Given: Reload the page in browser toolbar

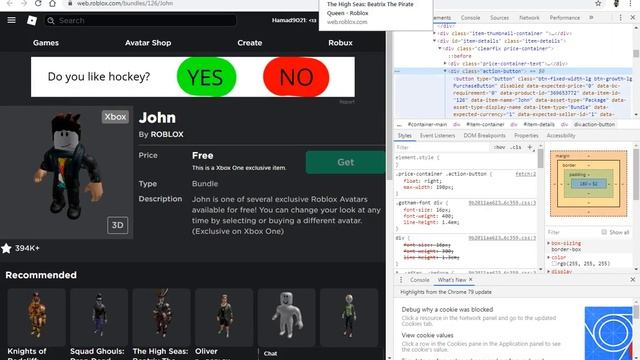Looking at the screenshot, I should point(38,3).
